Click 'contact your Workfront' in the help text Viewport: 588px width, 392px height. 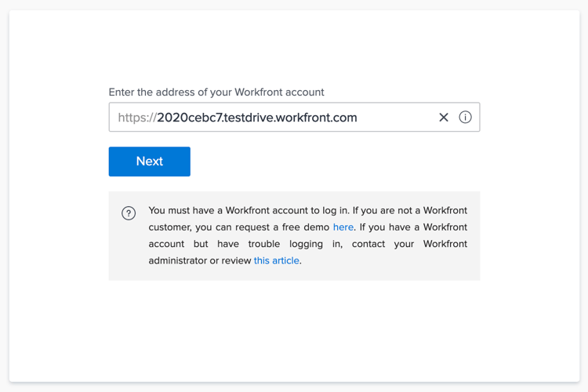(409, 244)
